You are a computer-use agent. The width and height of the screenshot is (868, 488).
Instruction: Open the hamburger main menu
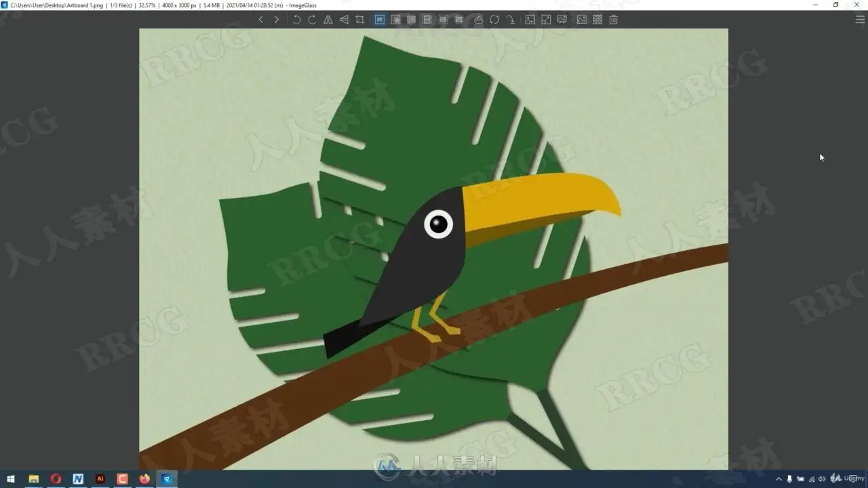point(860,20)
